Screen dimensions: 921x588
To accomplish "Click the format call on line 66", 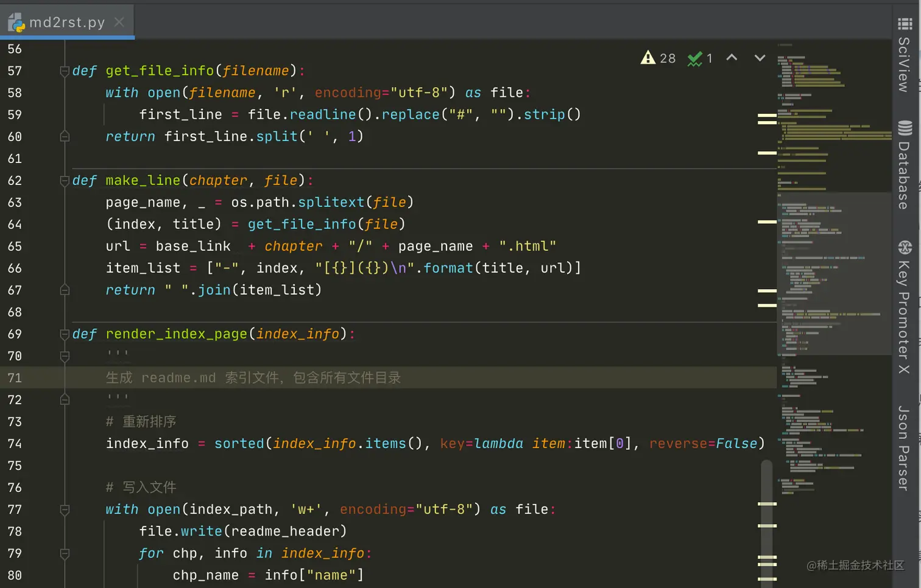I will [448, 268].
